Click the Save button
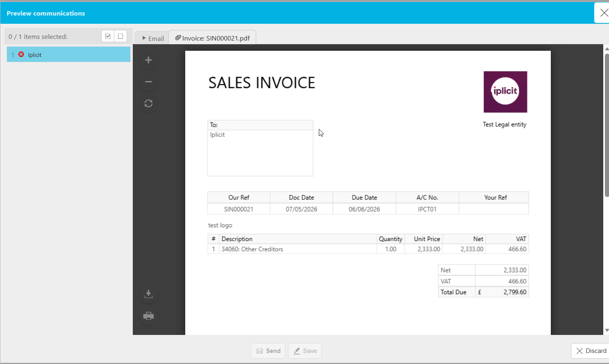 coord(305,351)
